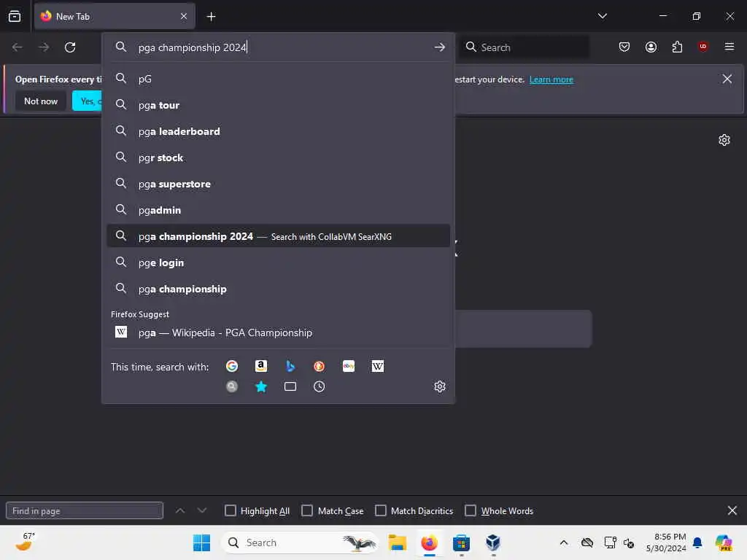Launch Microsoft Store from the taskbar
Image resolution: width=747 pixels, height=560 pixels.
coord(461,542)
